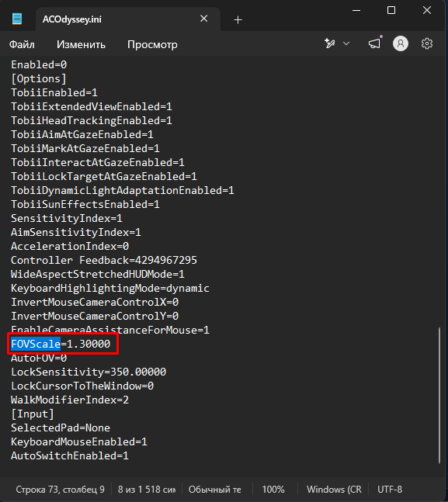Screen dimensions: 448x502
Task: Open the Изменить menu
Action: [81, 44]
